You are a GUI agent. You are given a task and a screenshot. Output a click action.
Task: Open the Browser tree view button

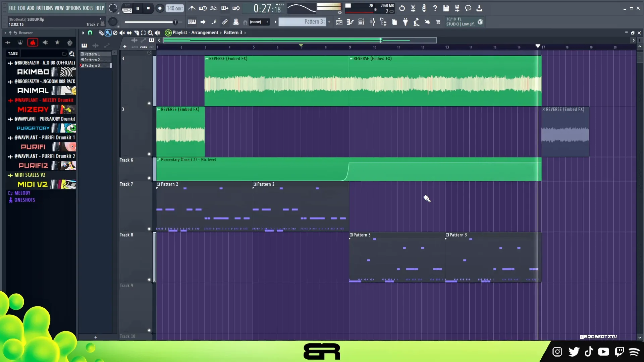coord(383,22)
